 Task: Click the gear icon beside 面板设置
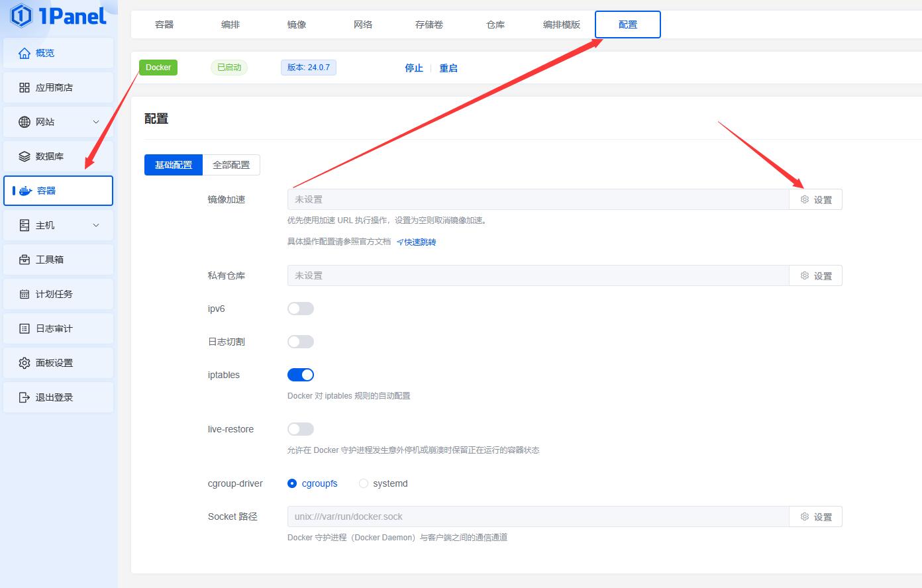(x=25, y=363)
